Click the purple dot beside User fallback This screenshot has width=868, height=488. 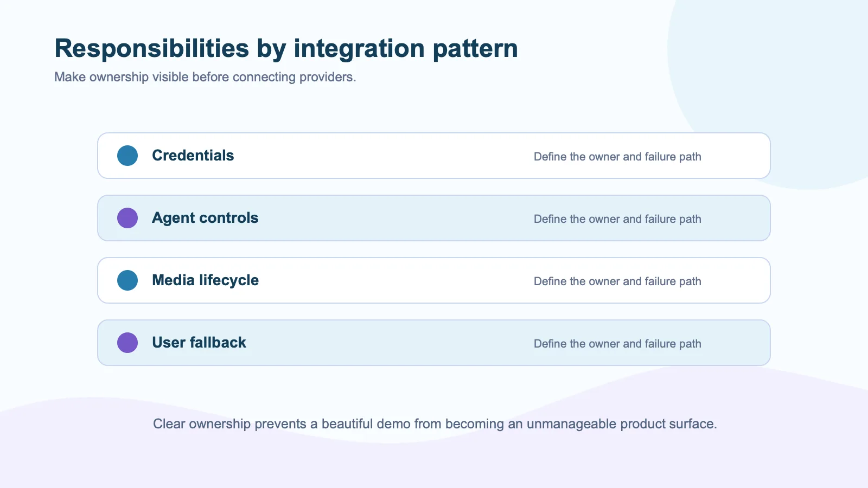click(x=127, y=343)
